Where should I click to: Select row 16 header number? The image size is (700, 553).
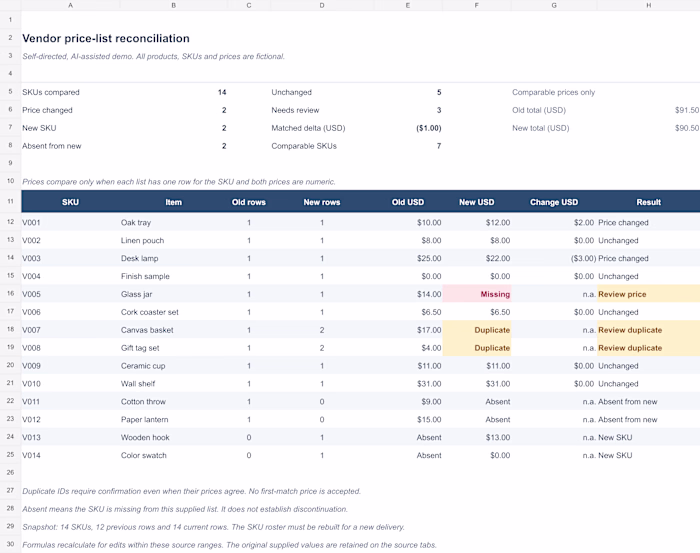[10, 294]
